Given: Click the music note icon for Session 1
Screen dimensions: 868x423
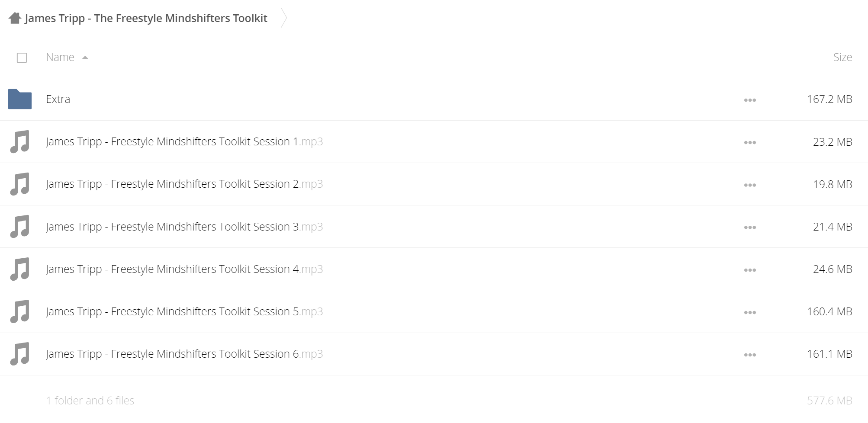Looking at the screenshot, I should [20, 141].
